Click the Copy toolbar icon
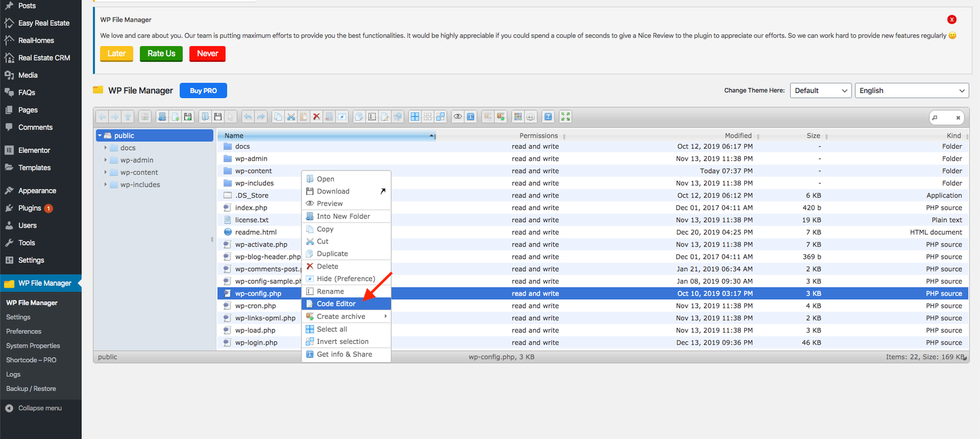980x439 pixels. [278, 116]
